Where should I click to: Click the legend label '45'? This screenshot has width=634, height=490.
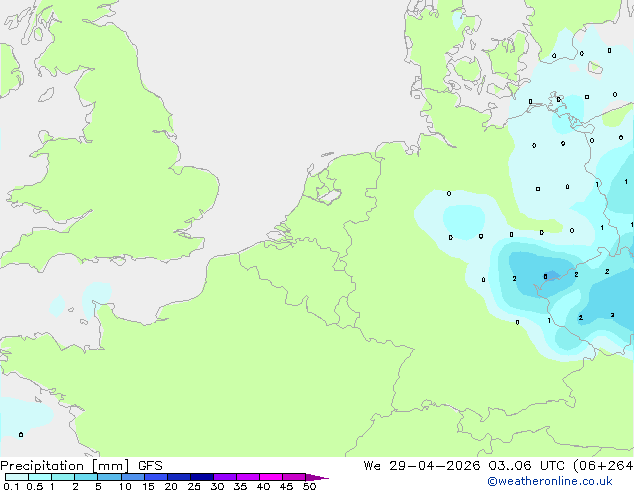(286, 486)
